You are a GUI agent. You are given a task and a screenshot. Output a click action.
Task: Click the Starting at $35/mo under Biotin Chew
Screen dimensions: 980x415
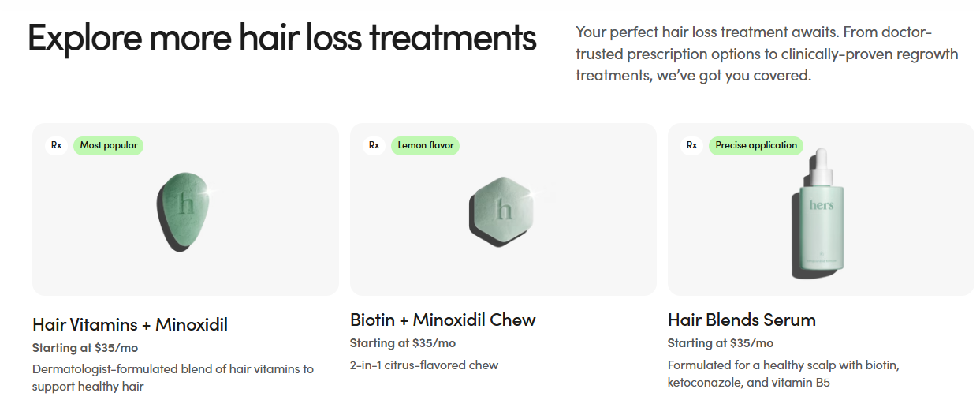pos(403,342)
